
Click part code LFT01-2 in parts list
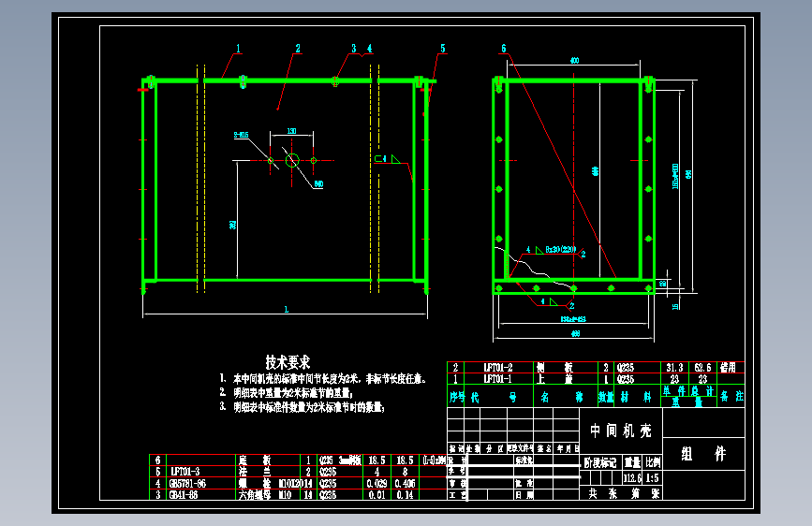tap(497, 368)
